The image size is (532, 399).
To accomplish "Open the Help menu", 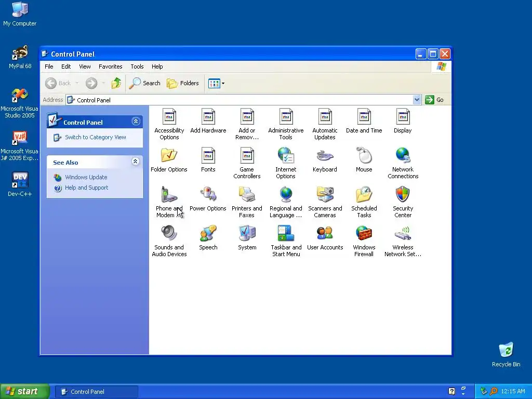I will 157,66.
